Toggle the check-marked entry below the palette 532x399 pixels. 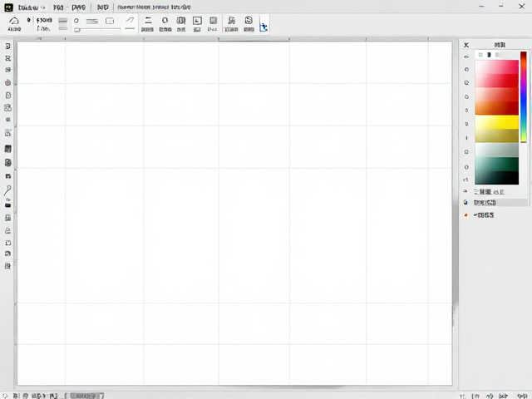click(484, 214)
